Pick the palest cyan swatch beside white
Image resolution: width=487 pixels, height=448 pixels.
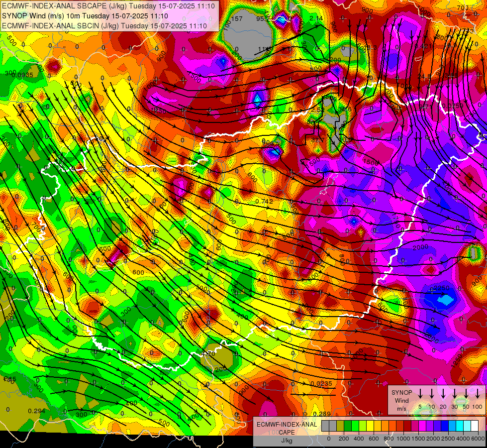tap(467, 426)
